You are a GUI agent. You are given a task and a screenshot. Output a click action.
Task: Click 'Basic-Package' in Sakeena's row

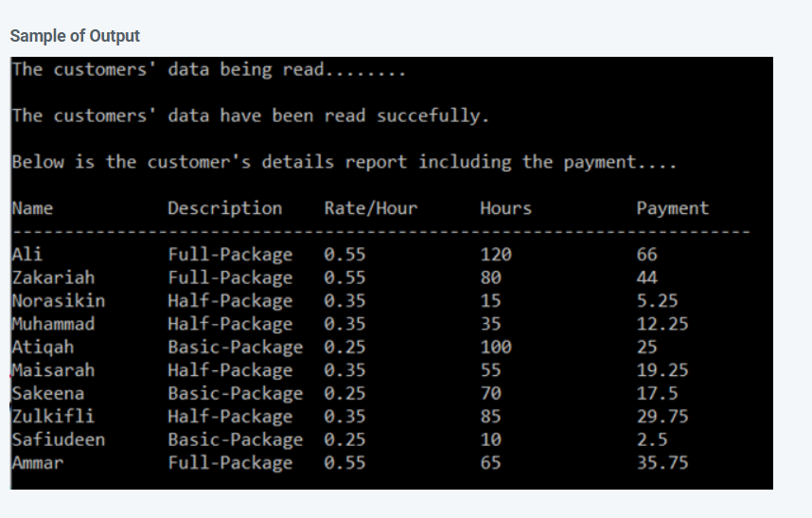click(x=236, y=393)
